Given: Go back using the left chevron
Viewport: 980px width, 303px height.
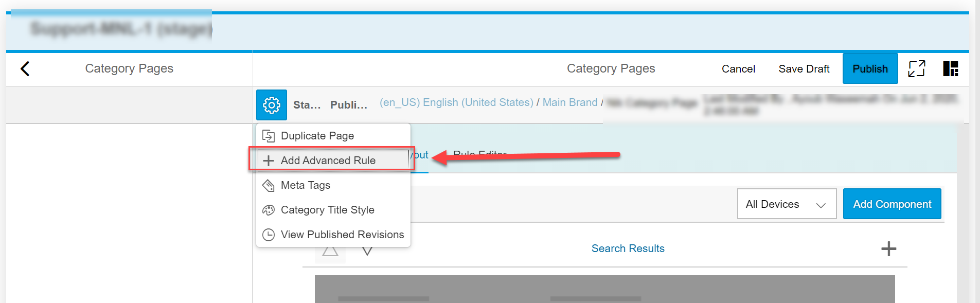Looking at the screenshot, I should tap(25, 68).
